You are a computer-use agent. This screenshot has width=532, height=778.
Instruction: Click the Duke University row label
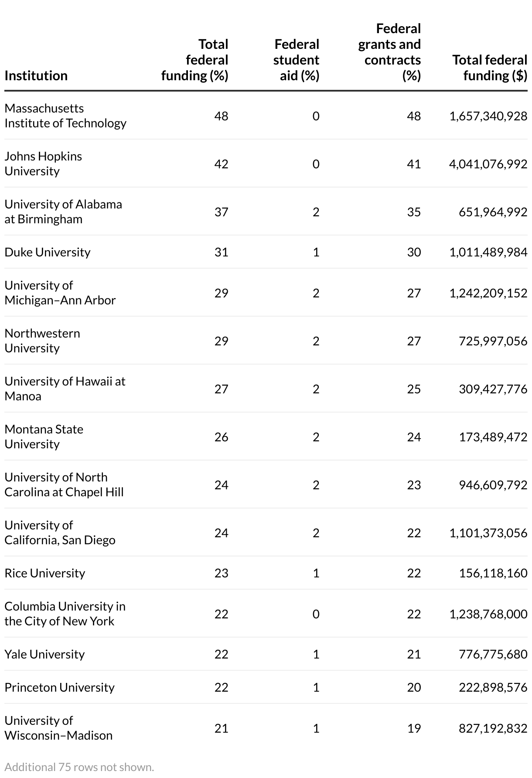pos(48,252)
